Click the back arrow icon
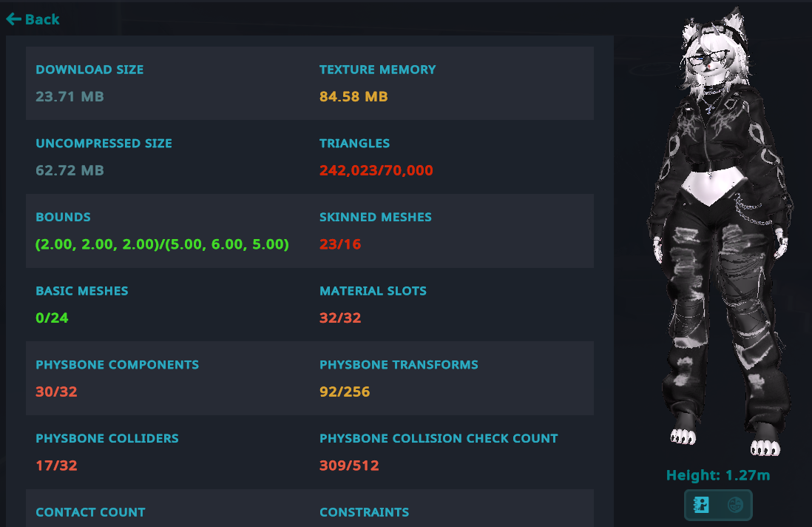The height and width of the screenshot is (527, 812). [x=13, y=19]
